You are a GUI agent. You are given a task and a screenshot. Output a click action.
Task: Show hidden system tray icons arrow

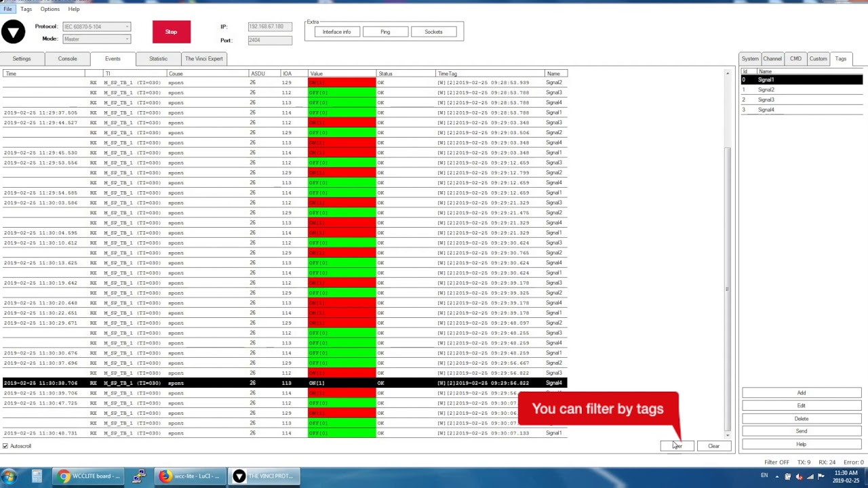click(x=777, y=476)
